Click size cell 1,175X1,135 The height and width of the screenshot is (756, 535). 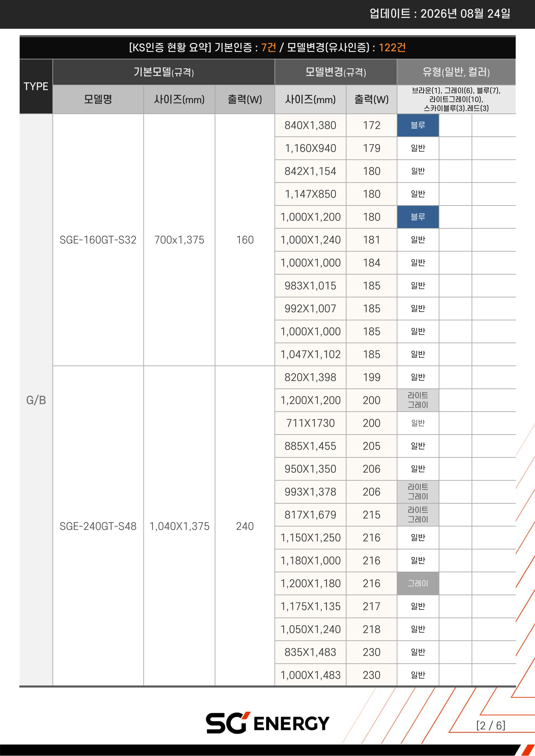coord(310,606)
